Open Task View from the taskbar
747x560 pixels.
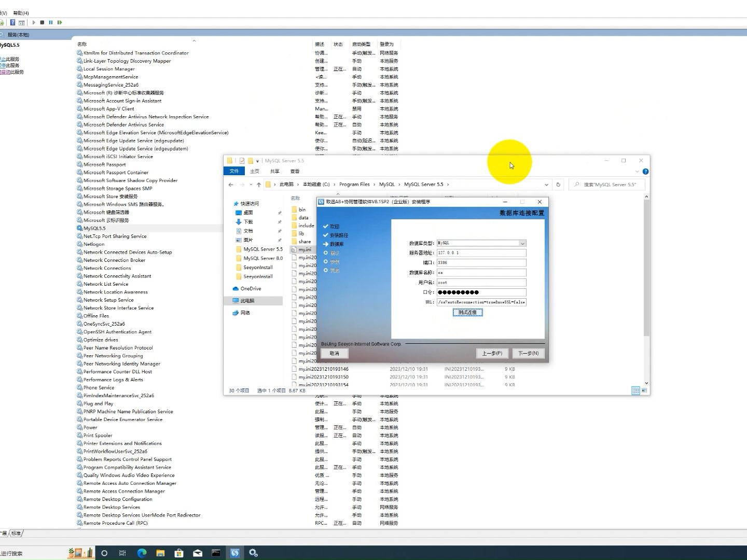(x=122, y=553)
